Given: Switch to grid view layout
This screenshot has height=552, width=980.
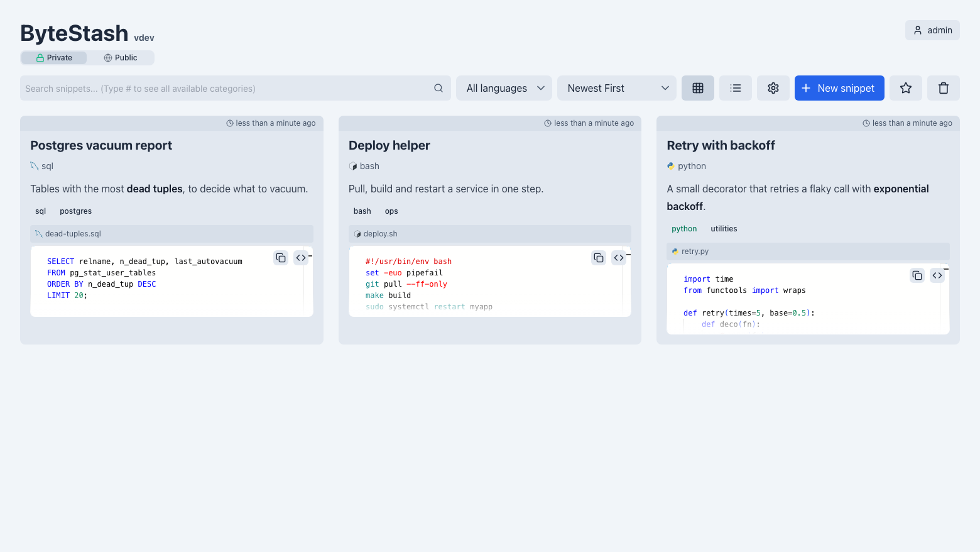Looking at the screenshot, I should point(697,88).
